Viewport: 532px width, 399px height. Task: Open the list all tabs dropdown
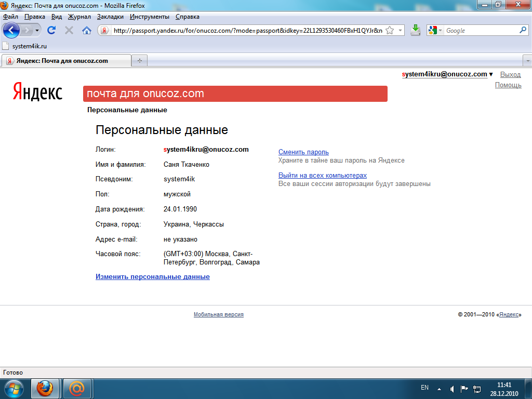527,61
